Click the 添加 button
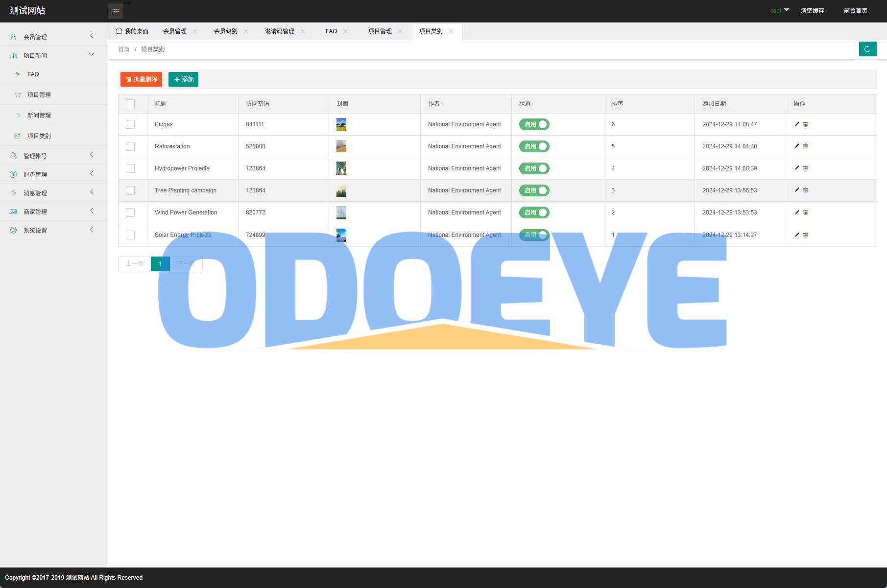Image resolution: width=887 pixels, height=588 pixels. [x=183, y=79]
